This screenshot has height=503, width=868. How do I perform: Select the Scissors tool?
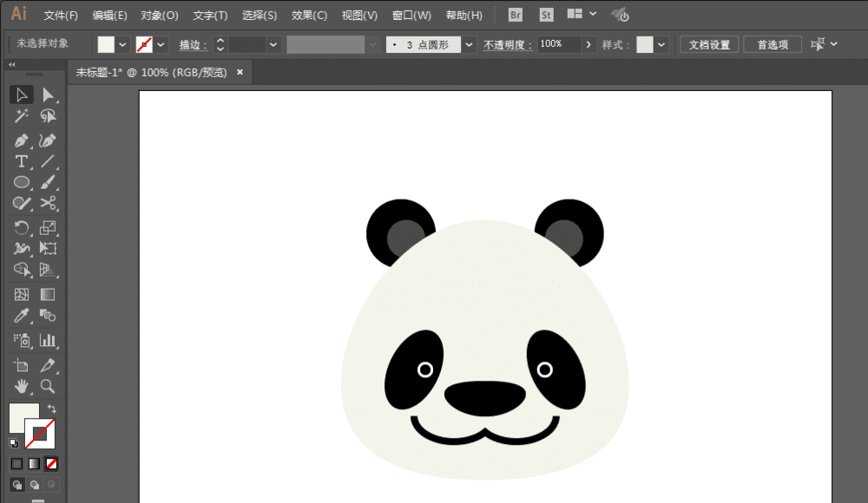[x=49, y=204]
